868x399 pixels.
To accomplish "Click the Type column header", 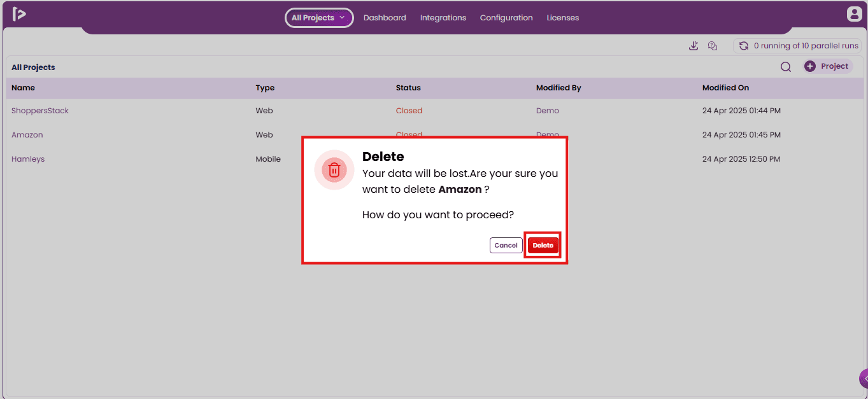I will point(265,88).
